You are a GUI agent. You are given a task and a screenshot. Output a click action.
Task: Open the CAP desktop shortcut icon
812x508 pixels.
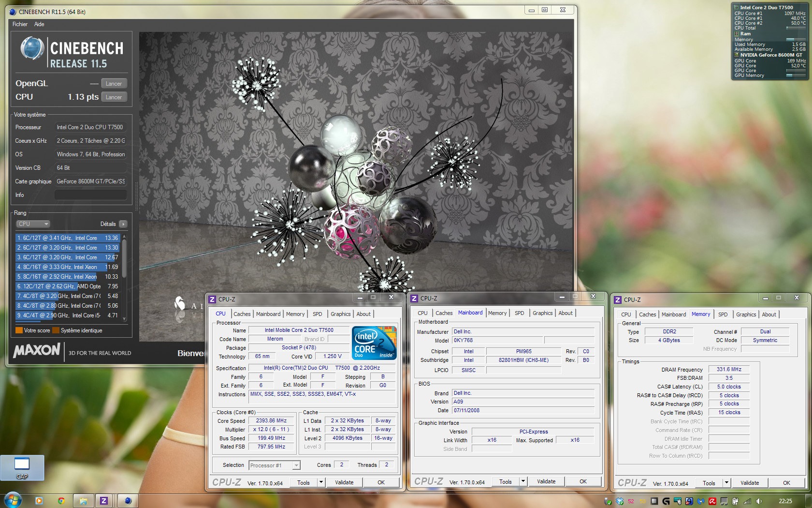click(22, 468)
